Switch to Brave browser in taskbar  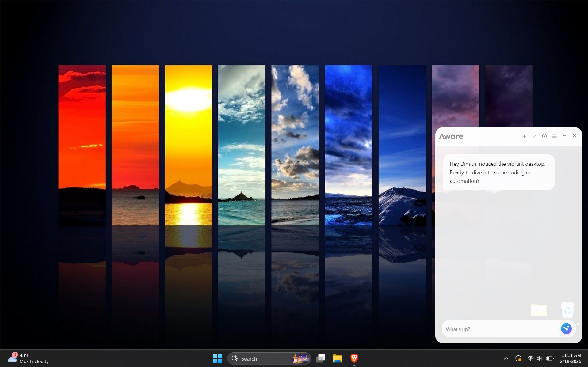(354, 358)
